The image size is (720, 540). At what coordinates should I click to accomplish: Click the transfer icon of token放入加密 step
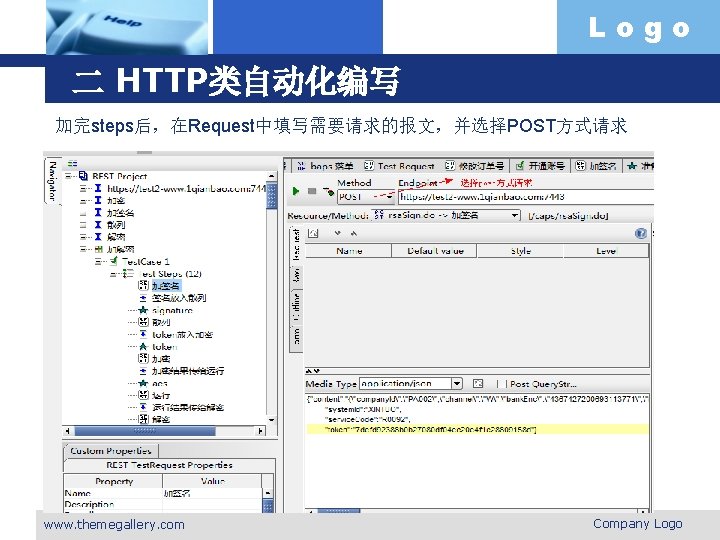[x=143, y=334]
